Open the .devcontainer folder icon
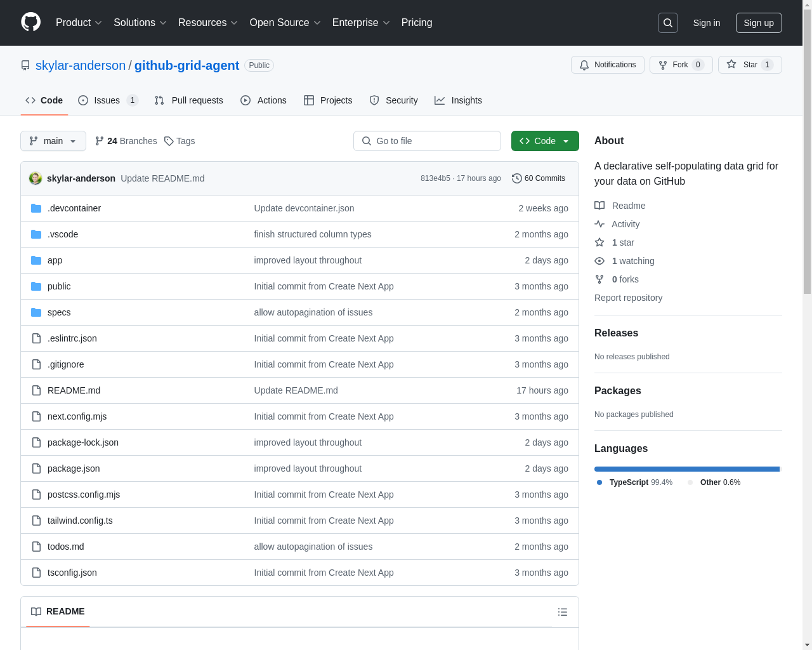Image resolution: width=812 pixels, height=650 pixels. 36,208
